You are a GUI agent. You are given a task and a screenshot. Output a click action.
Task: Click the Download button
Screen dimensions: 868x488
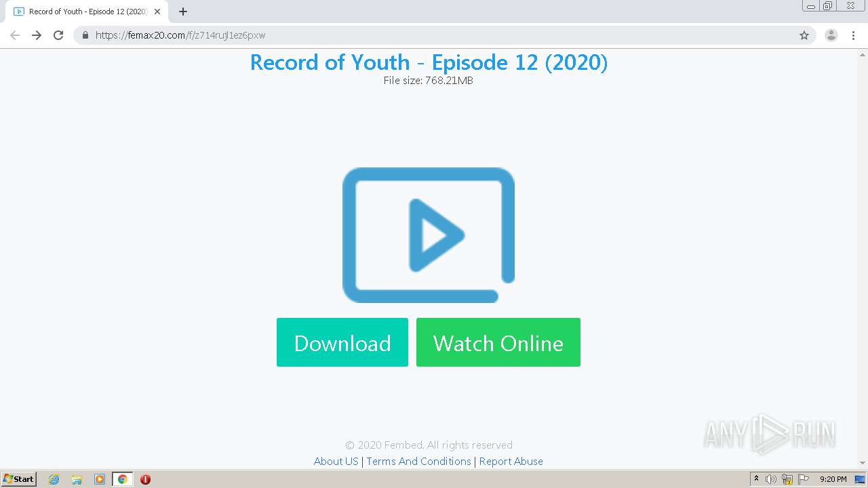click(342, 342)
